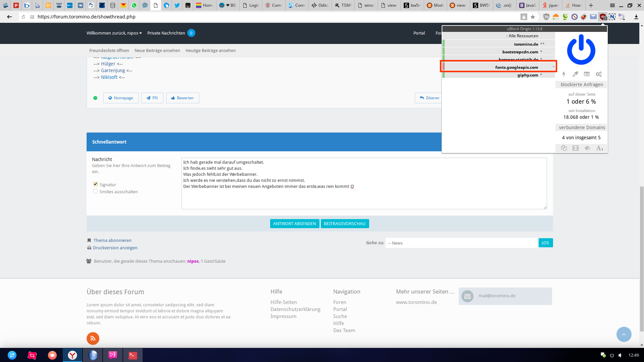Click the BEITRAGSVORSCHAU button
644x362 pixels.
click(345, 223)
